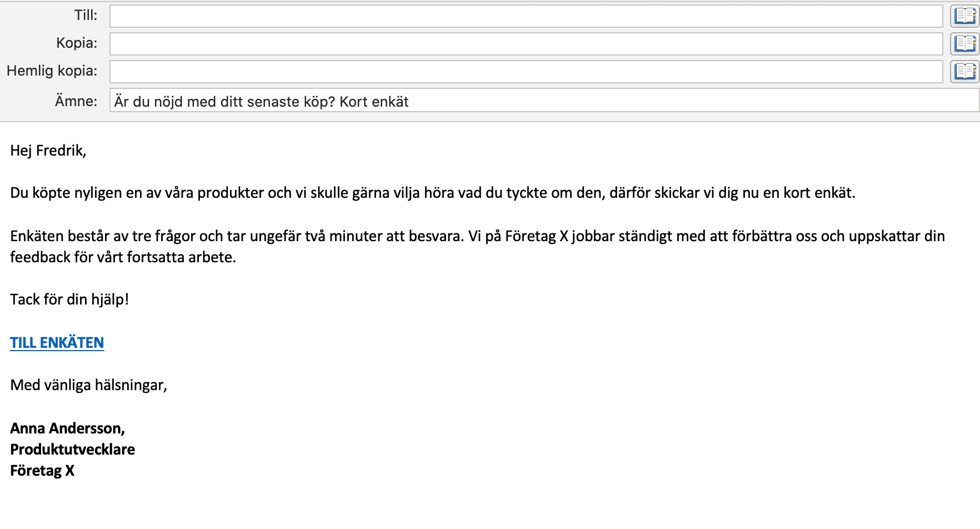Click the Hemlig kopia: label
Image resolution: width=980 pixels, height=529 pixels.
[x=52, y=71]
